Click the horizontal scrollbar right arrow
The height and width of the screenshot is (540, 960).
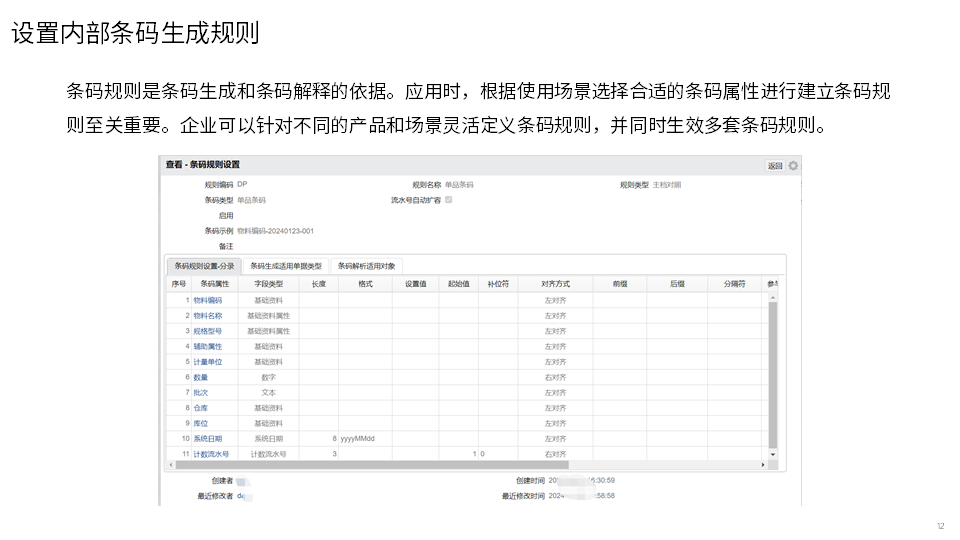tap(761, 465)
